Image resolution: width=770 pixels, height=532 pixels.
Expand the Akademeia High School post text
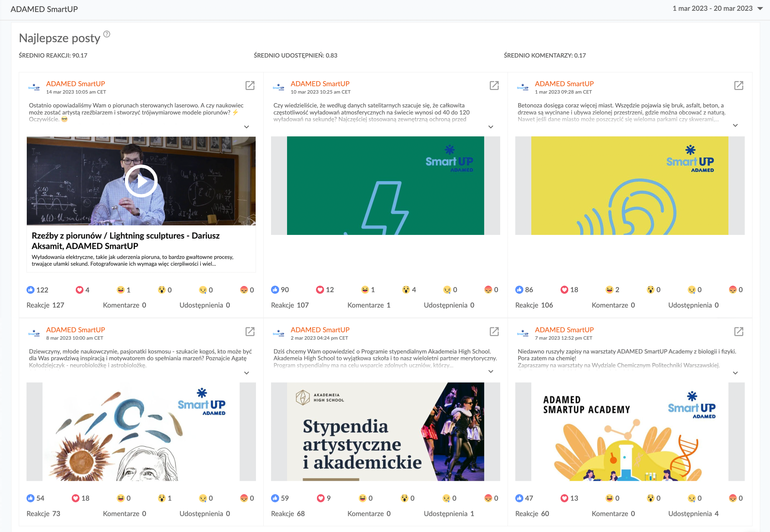(491, 372)
